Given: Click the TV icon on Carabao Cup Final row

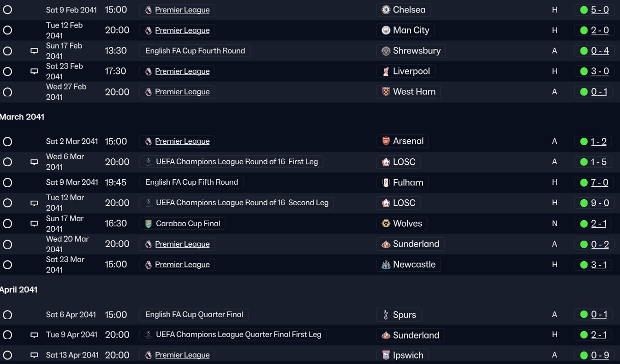Looking at the screenshot, I should coord(34,224).
